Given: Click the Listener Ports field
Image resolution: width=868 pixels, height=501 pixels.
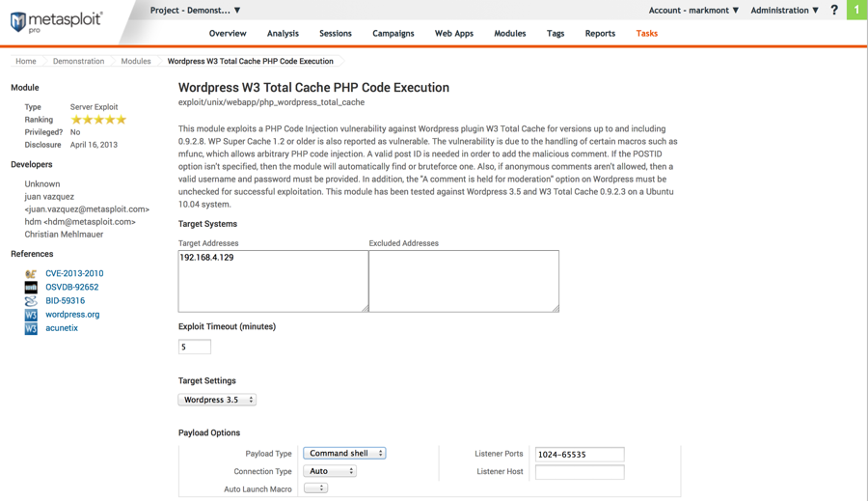Looking at the screenshot, I should pyautogui.click(x=580, y=455).
